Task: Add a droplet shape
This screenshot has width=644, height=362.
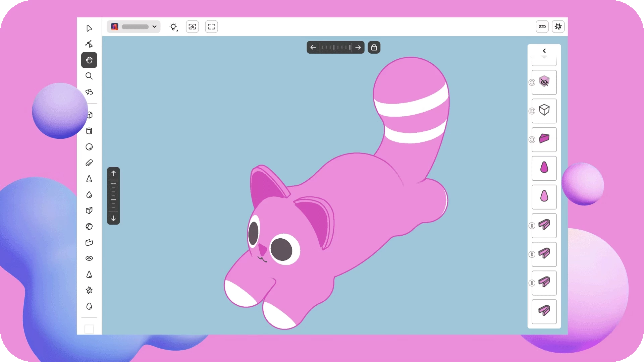Action: tap(89, 195)
